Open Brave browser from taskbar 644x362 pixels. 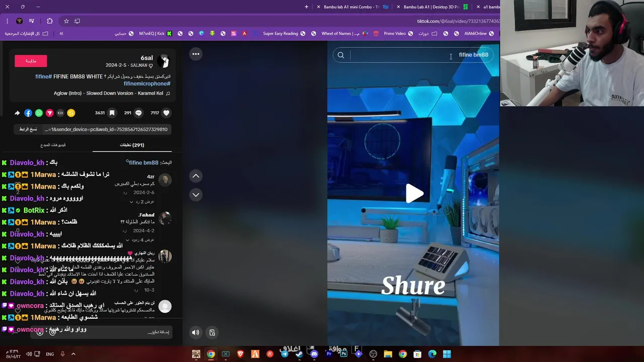click(x=240, y=354)
